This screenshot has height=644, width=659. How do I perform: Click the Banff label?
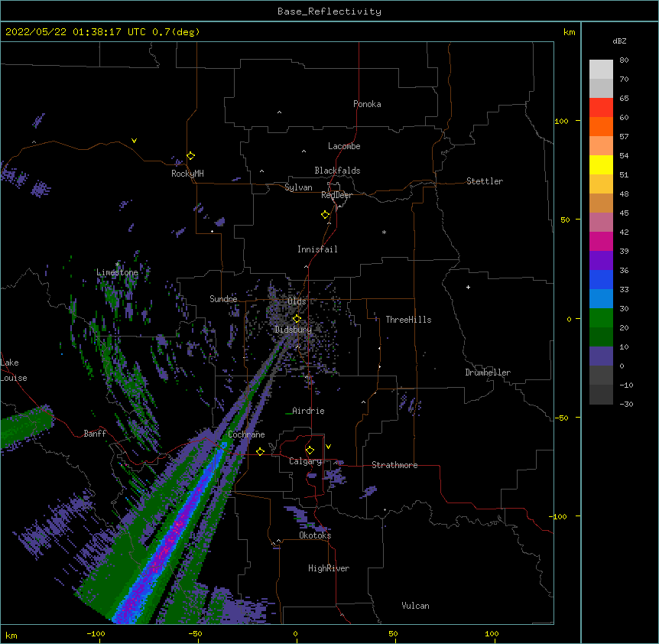[95, 434]
